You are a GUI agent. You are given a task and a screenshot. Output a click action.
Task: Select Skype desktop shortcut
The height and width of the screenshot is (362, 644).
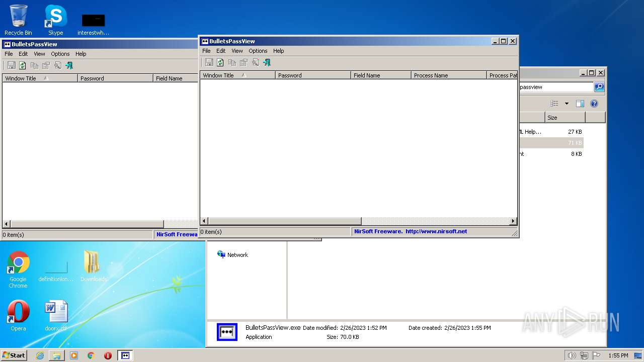point(55,20)
